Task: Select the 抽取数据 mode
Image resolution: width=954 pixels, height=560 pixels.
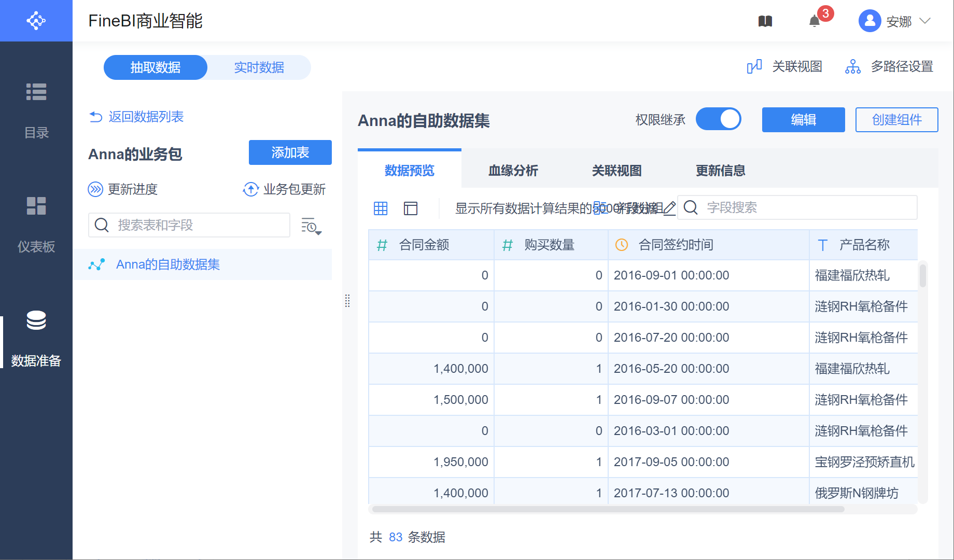Action: tap(156, 67)
